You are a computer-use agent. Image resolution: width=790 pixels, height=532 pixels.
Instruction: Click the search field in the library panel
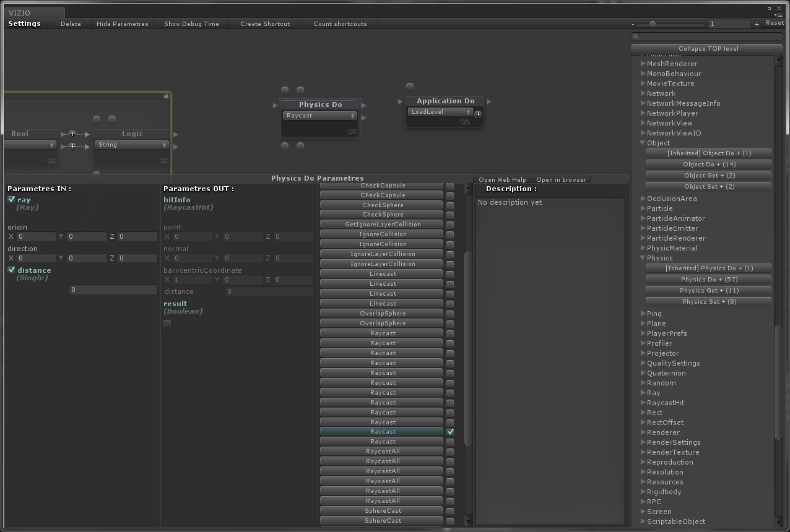point(707,36)
